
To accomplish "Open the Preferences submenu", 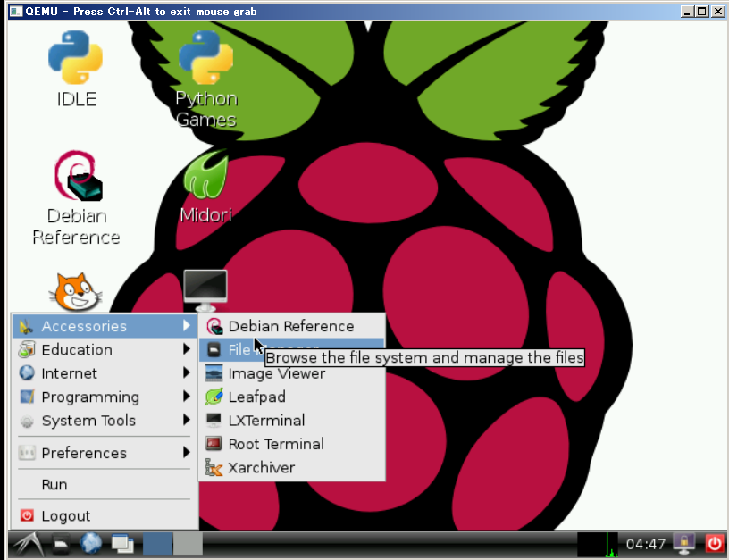I will 105,453.
